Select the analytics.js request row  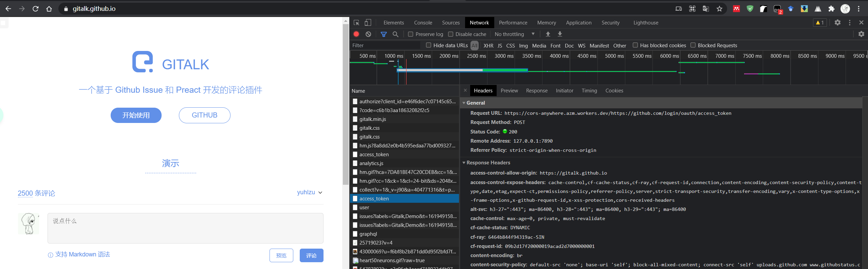[404, 163]
